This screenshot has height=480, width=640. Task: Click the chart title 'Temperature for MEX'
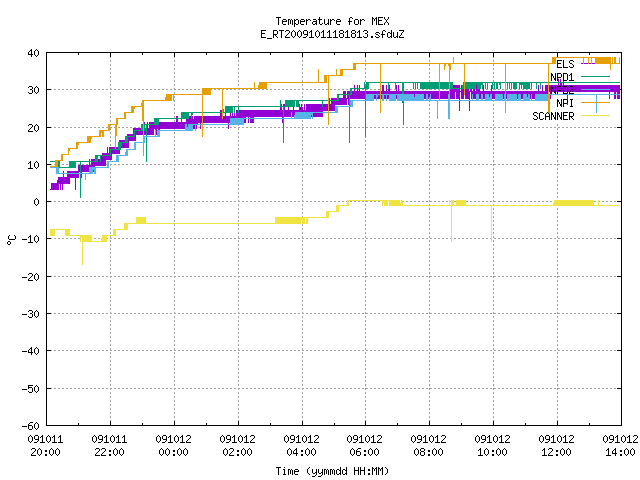[x=332, y=21]
